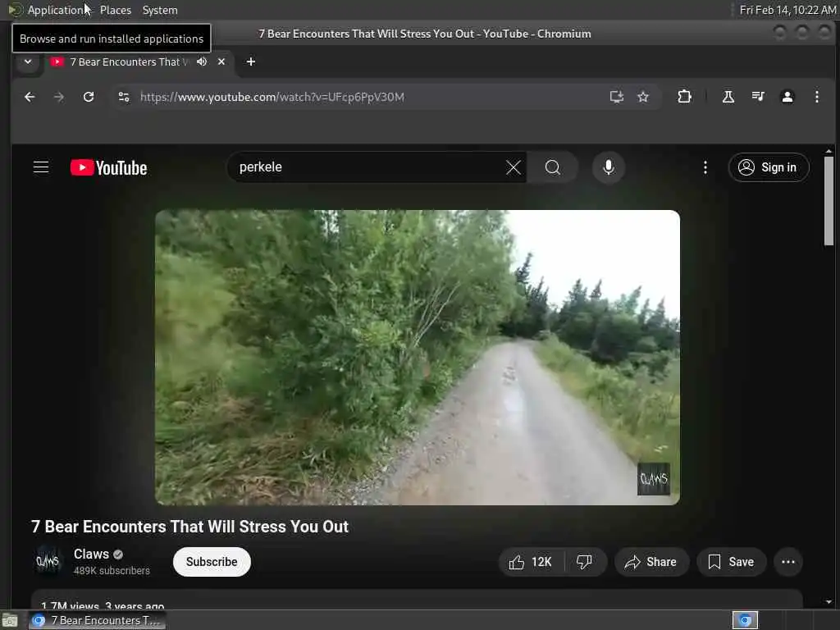Subscribe to the Claws channel
This screenshot has height=630, width=840.
212,561
